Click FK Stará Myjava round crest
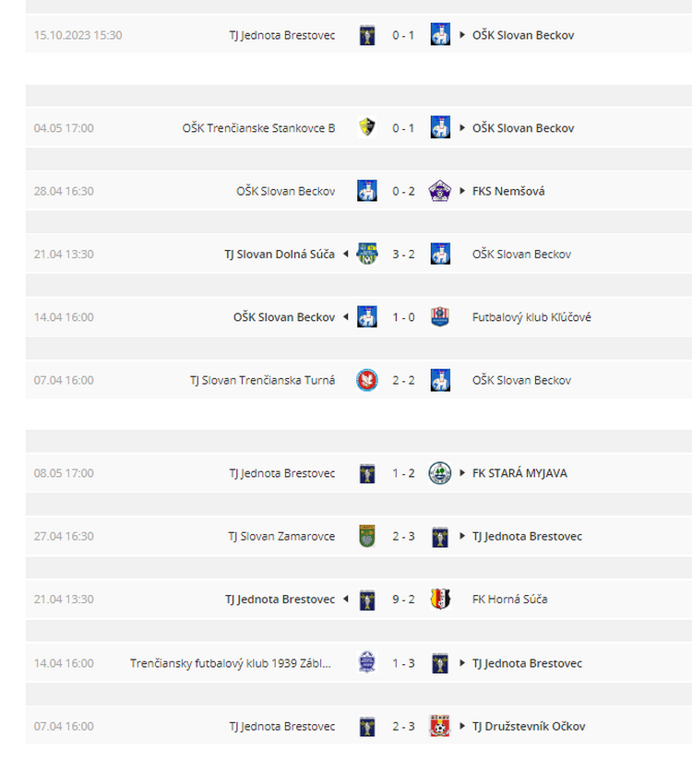692x784 pixels. pos(440,473)
